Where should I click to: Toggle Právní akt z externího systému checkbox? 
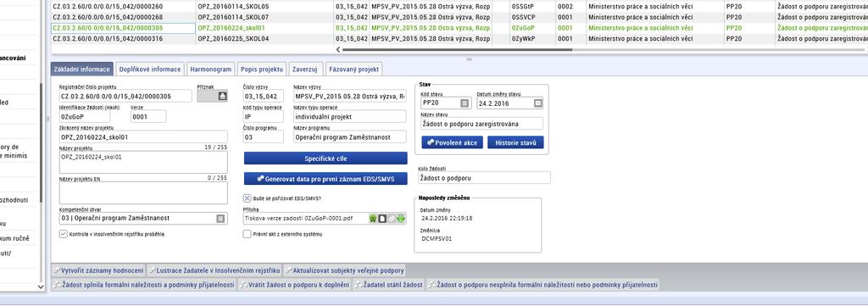tap(247, 234)
